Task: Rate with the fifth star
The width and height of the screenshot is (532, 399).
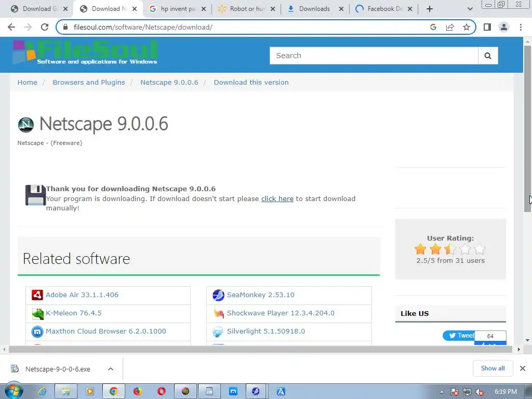Action: (480, 249)
